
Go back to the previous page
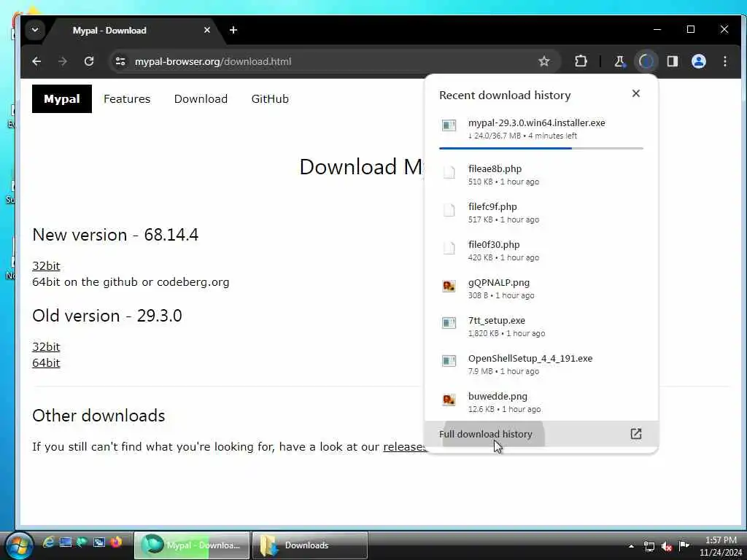(36, 61)
